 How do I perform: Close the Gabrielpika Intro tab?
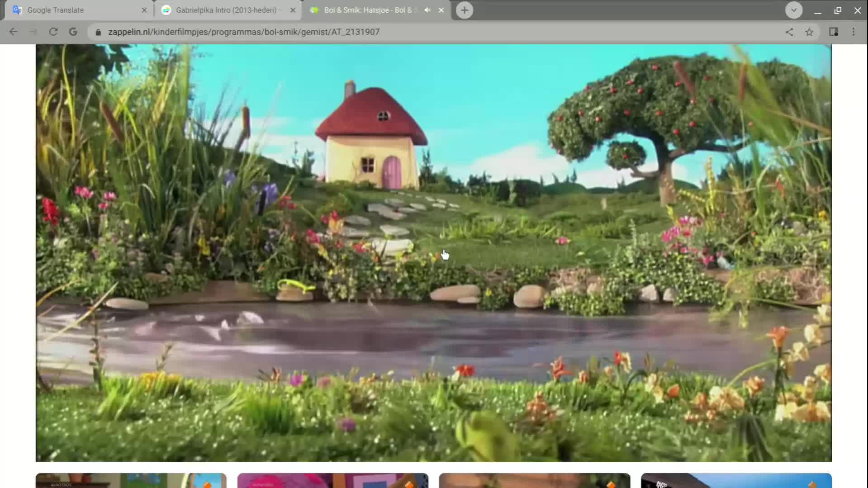click(293, 10)
